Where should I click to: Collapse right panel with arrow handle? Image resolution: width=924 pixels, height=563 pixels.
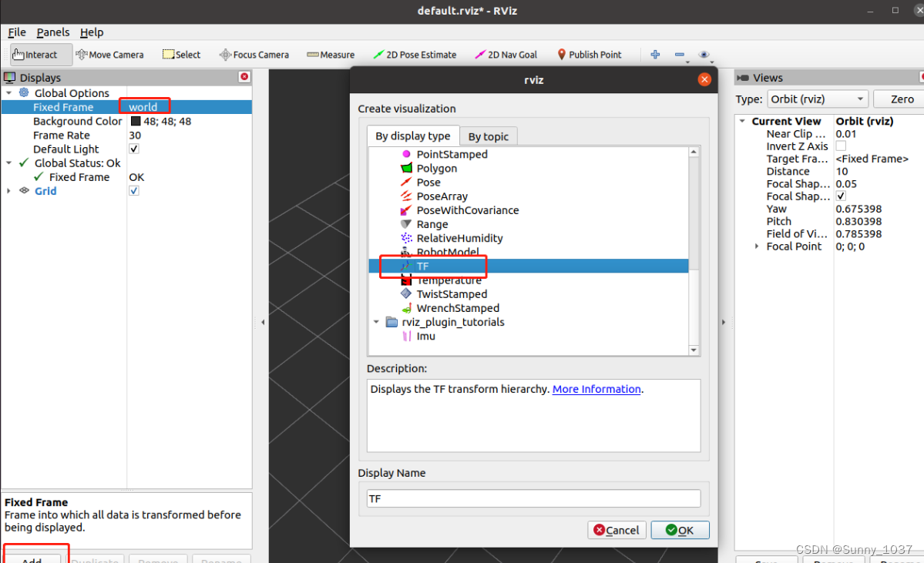click(x=724, y=322)
